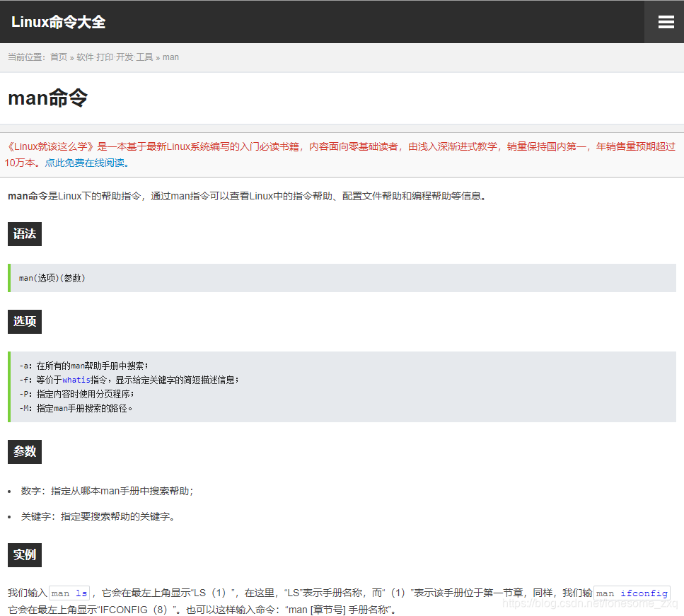Screen dimensions: 684x616
Task: Click the Linux命令大全 site title
Action: click(59, 22)
